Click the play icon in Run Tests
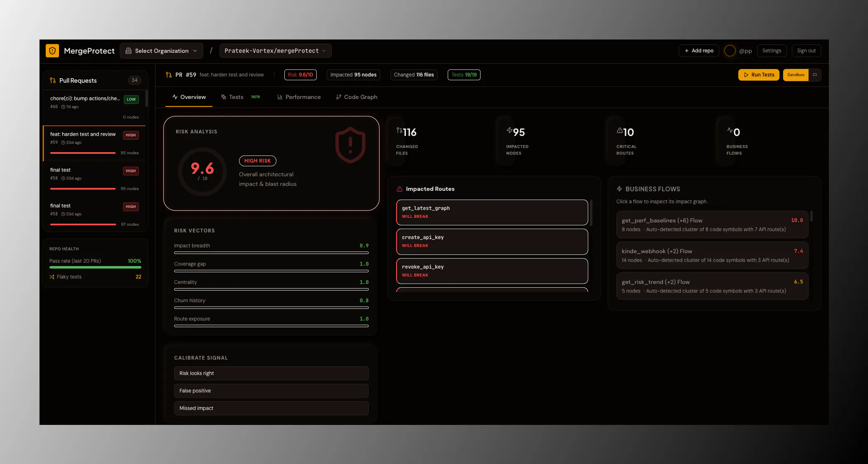This screenshot has width=868, height=464. coord(746,75)
